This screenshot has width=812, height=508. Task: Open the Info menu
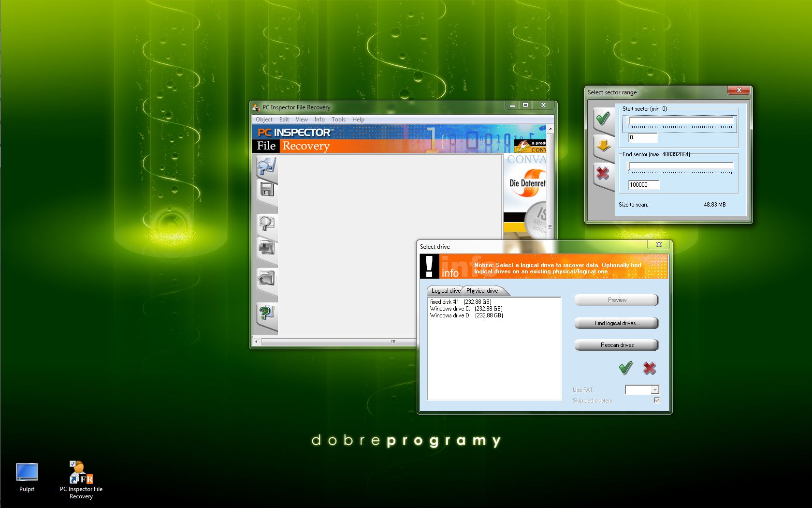tap(319, 120)
